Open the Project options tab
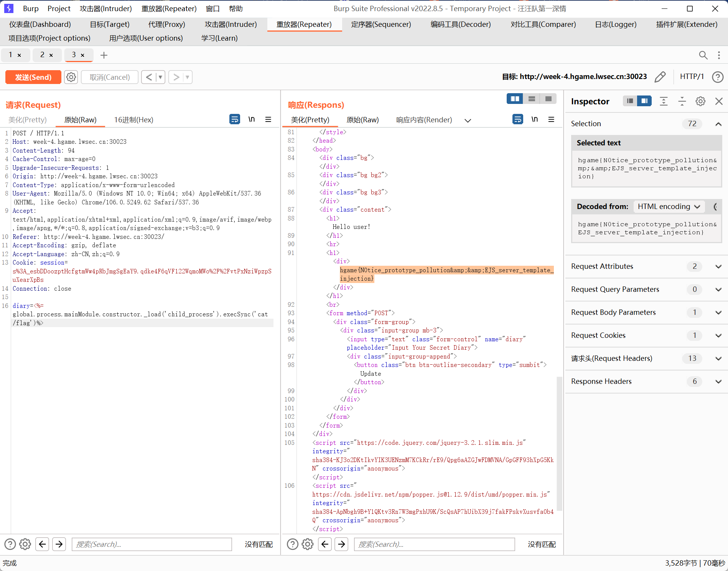 click(49, 38)
